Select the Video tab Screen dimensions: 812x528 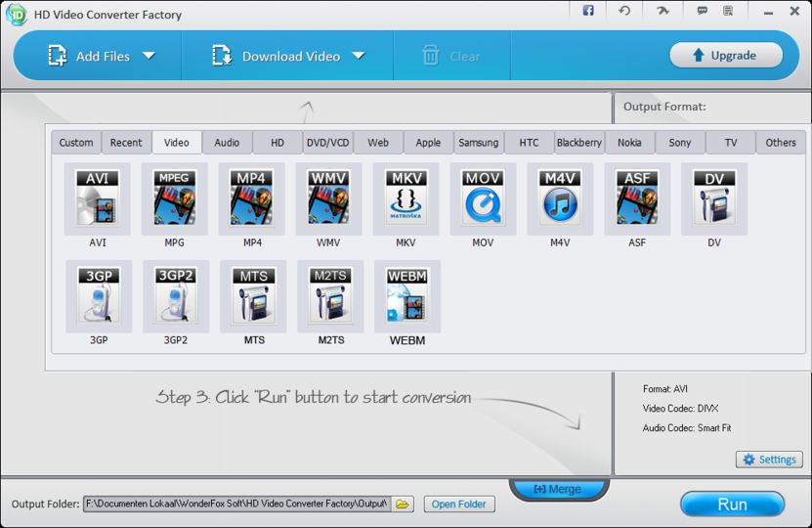click(177, 143)
